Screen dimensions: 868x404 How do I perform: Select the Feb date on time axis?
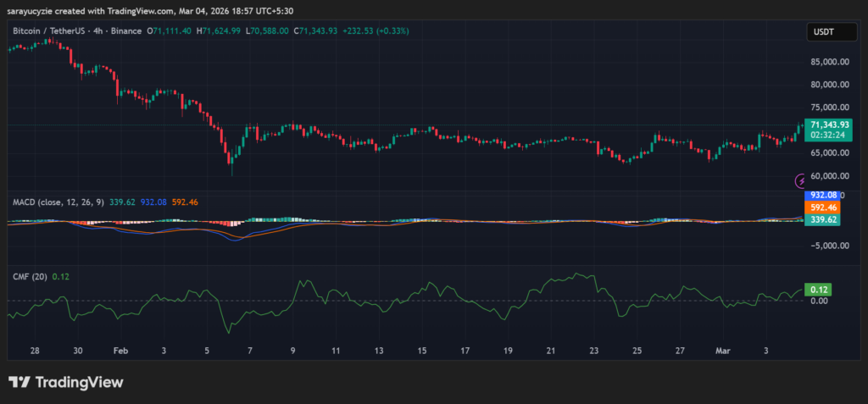pyautogui.click(x=120, y=350)
